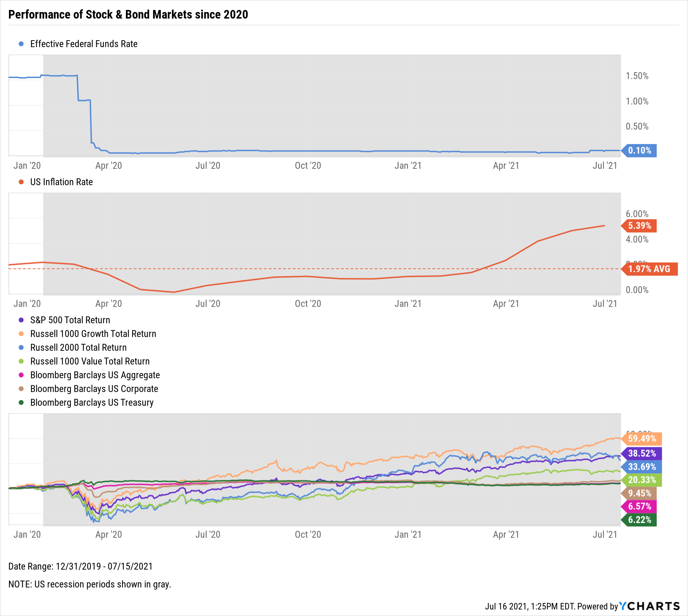Click Oct '20 label on federal funds chart axis

pyautogui.click(x=308, y=166)
